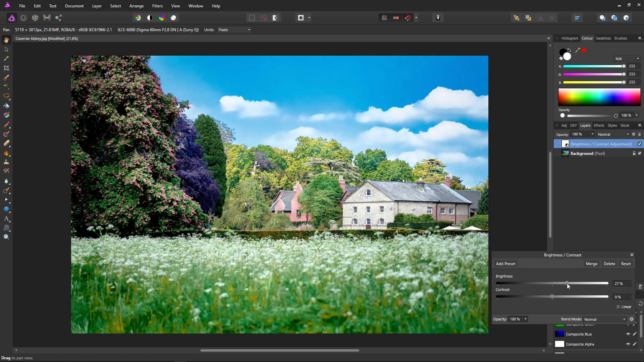Toggle visibility of the Composite Blue channel
This screenshot has height=362, width=644.
[629, 334]
